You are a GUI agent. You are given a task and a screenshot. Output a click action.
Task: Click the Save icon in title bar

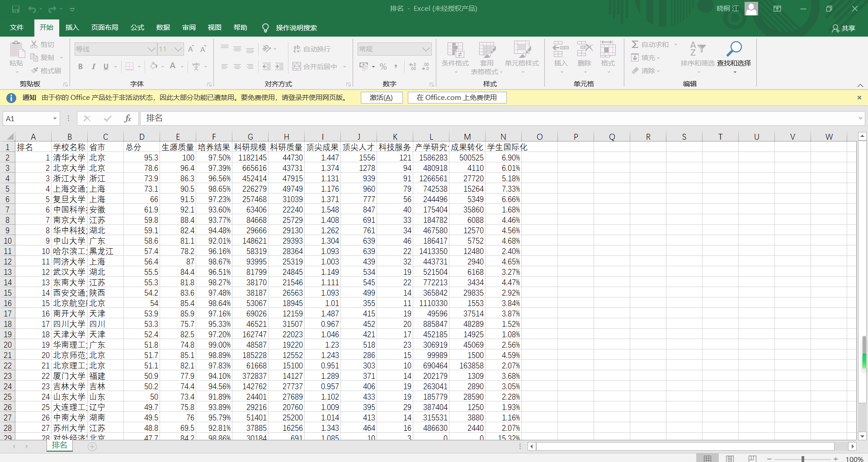16,9
